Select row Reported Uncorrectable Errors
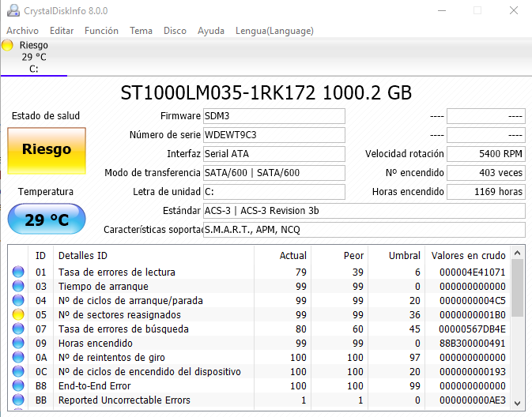Screen dimensions: 532x417 [x=259, y=400]
